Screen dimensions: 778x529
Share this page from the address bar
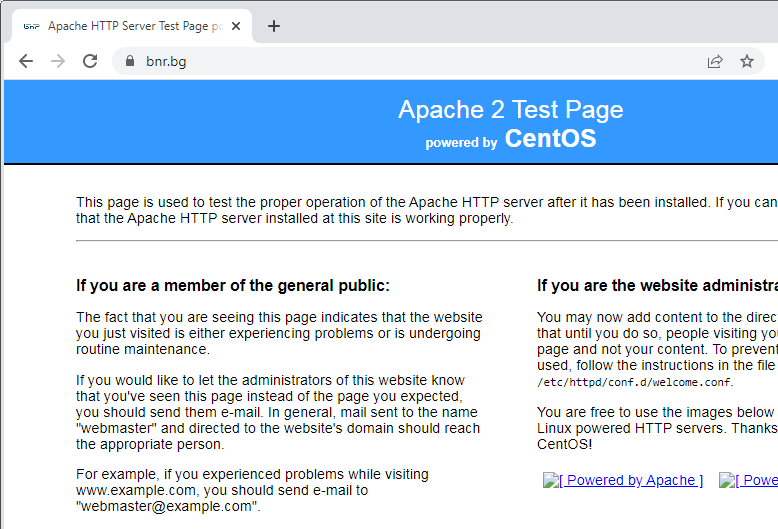[x=714, y=62]
